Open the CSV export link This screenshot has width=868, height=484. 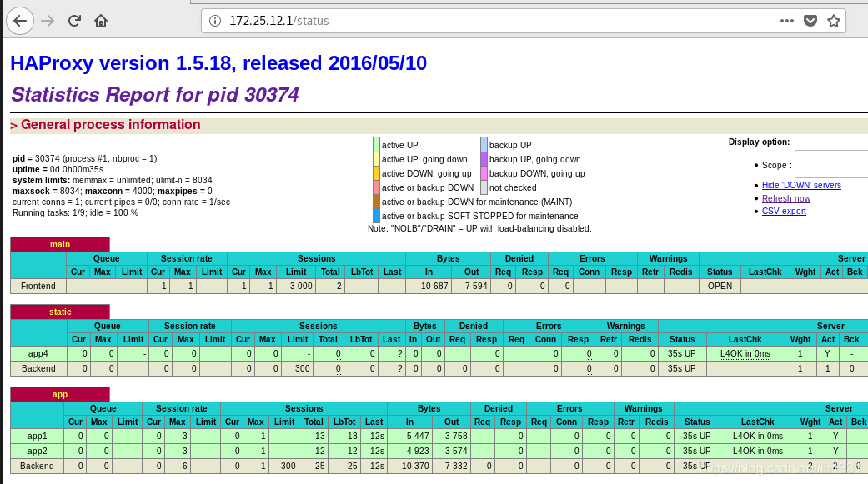click(784, 212)
